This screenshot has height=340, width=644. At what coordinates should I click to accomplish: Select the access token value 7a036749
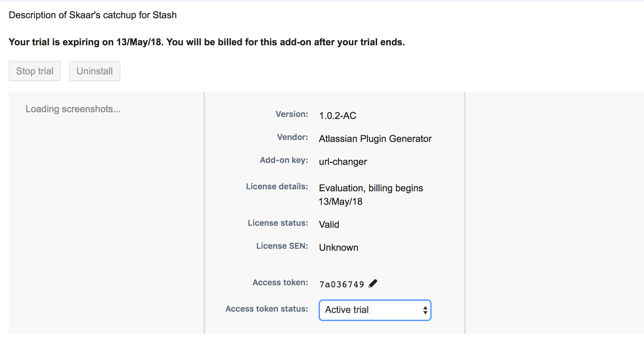341,284
